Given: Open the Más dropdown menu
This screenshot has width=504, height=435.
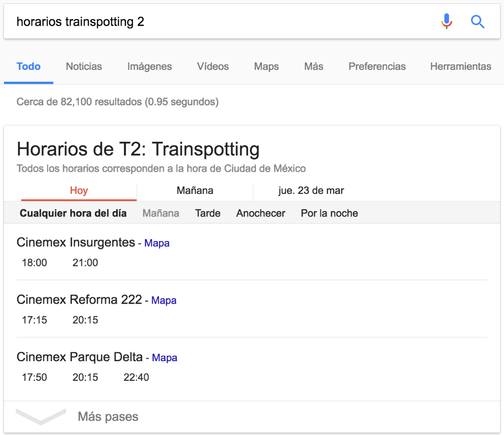Looking at the screenshot, I should pyautogui.click(x=314, y=66).
